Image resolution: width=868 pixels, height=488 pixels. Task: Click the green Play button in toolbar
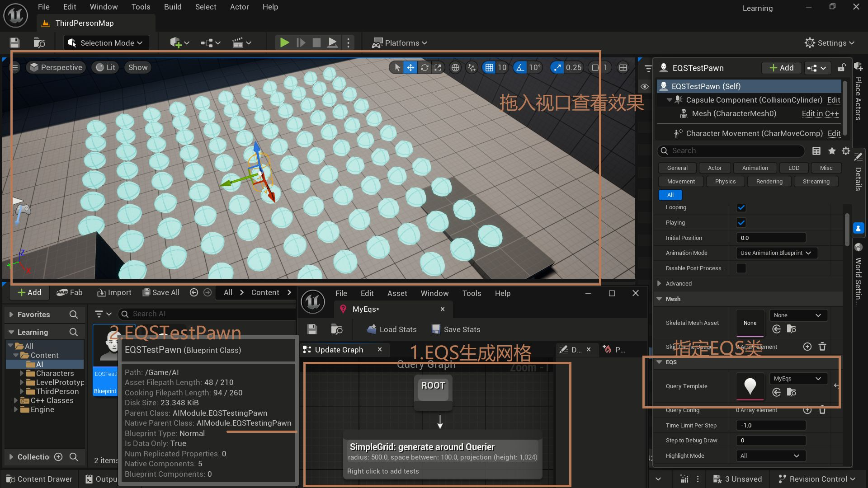(x=284, y=42)
